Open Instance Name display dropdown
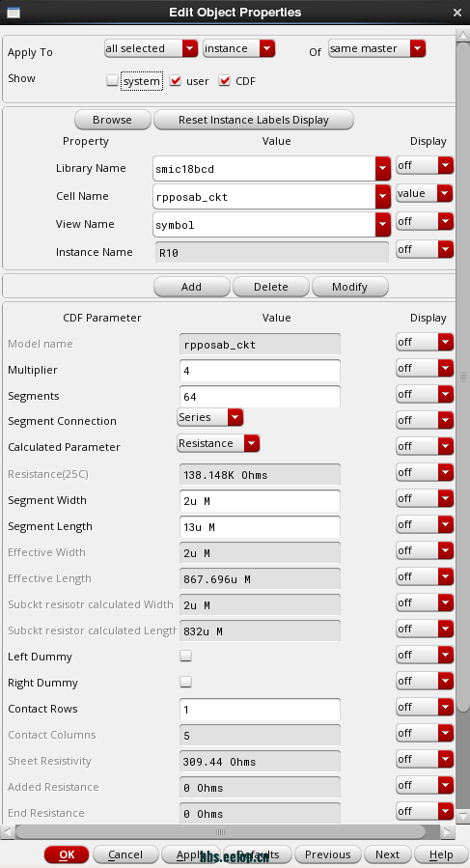470x868 pixels. (x=425, y=249)
